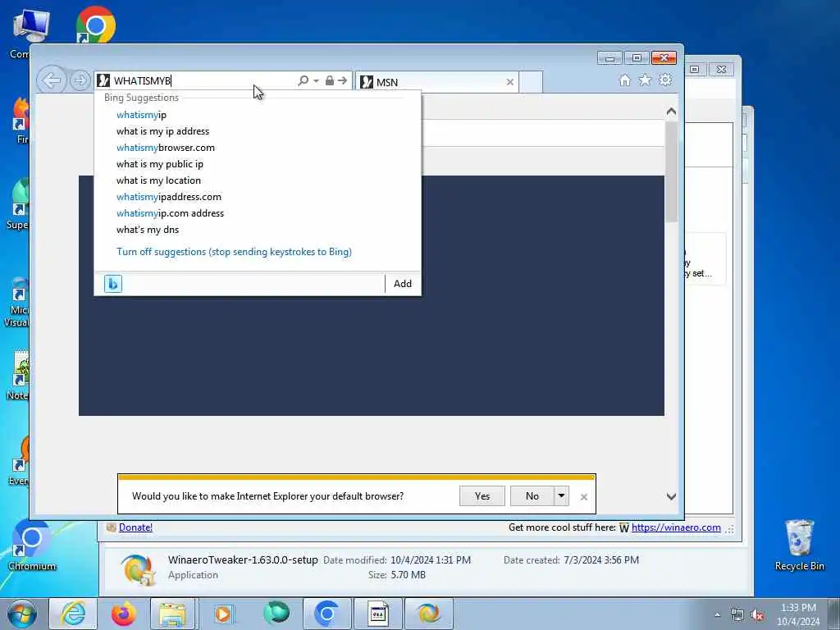Screen dimensions: 840x630
Task: Click the address bar search magnifier icon
Action: (x=304, y=80)
